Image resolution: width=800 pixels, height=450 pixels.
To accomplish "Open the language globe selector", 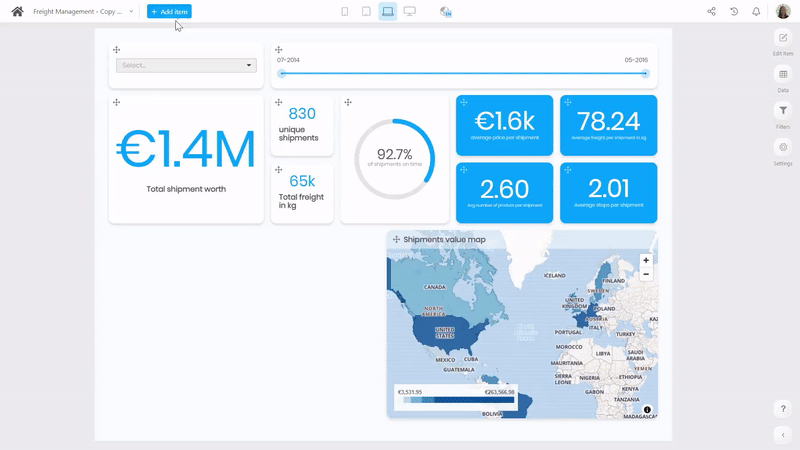I will click(x=446, y=11).
